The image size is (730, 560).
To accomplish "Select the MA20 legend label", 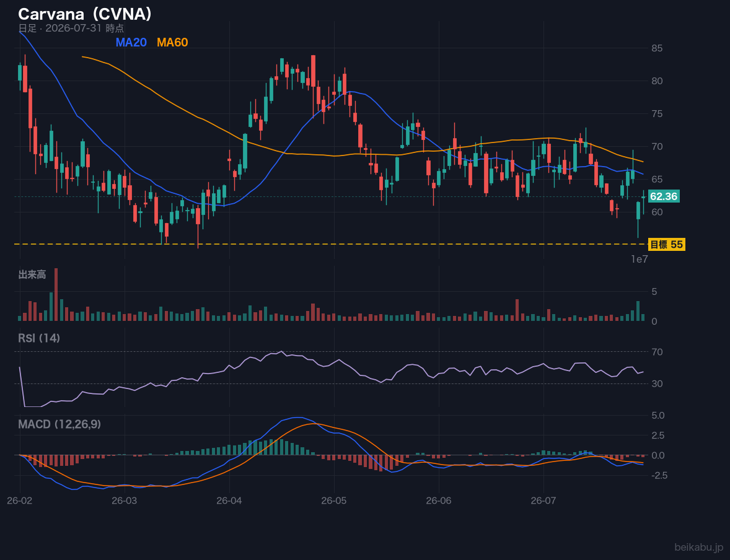I will (x=131, y=42).
